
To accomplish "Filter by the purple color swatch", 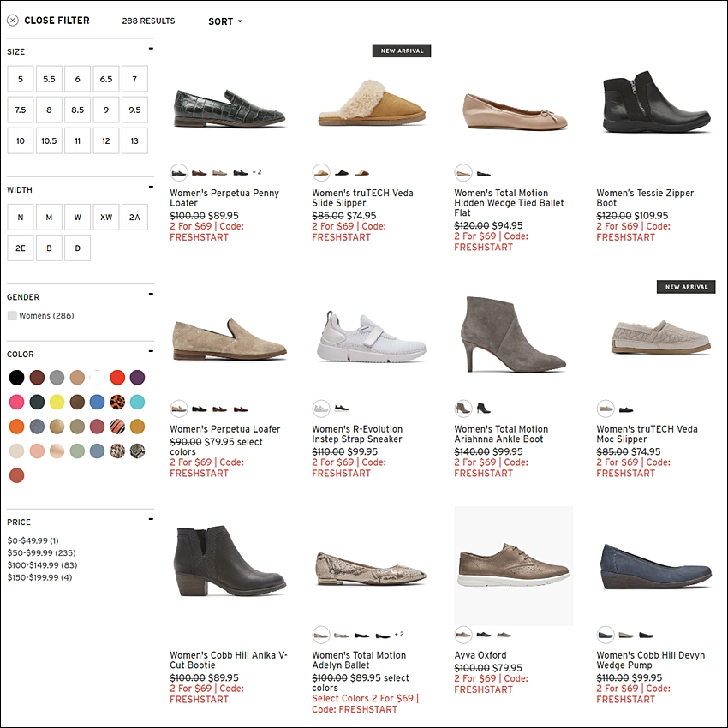I will (137, 378).
